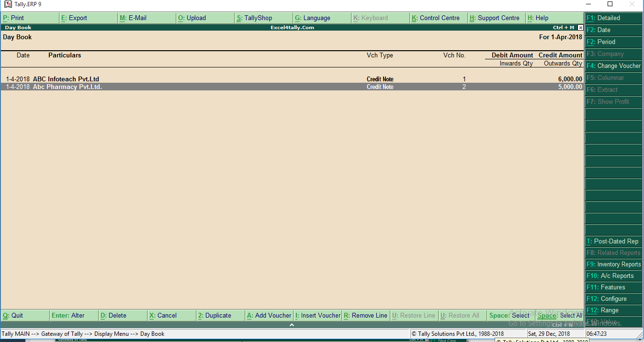This screenshot has height=342, width=644.
Task: Click F2: Period button
Action: pyautogui.click(x=613, y=42)
